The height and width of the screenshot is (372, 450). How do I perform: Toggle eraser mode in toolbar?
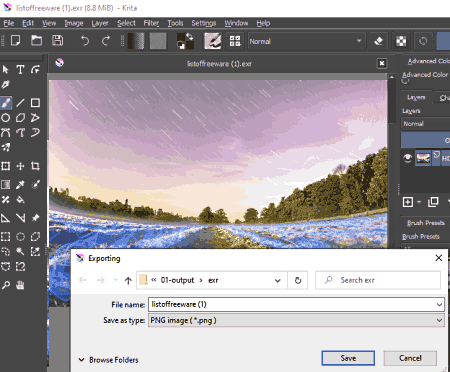point(378,41)
